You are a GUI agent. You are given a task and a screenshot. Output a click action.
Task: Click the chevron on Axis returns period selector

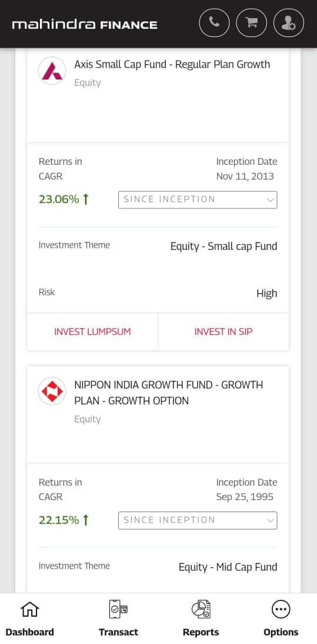[x=271, y=200]
